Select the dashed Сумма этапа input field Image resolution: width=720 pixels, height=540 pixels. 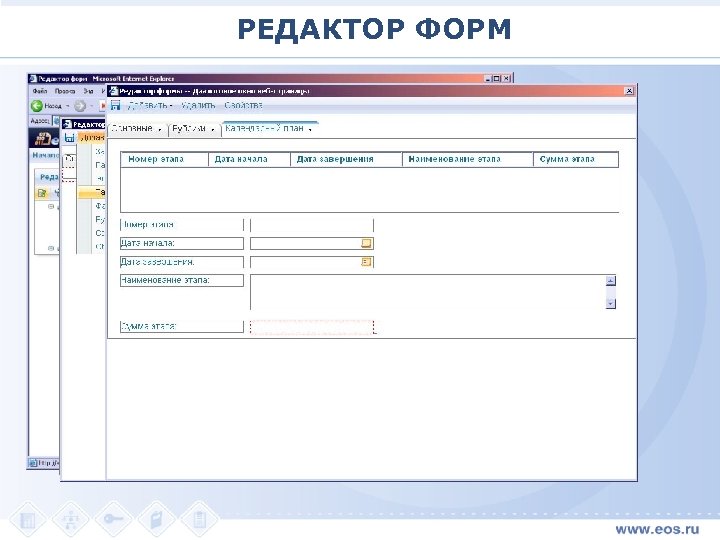click(312, 327)
